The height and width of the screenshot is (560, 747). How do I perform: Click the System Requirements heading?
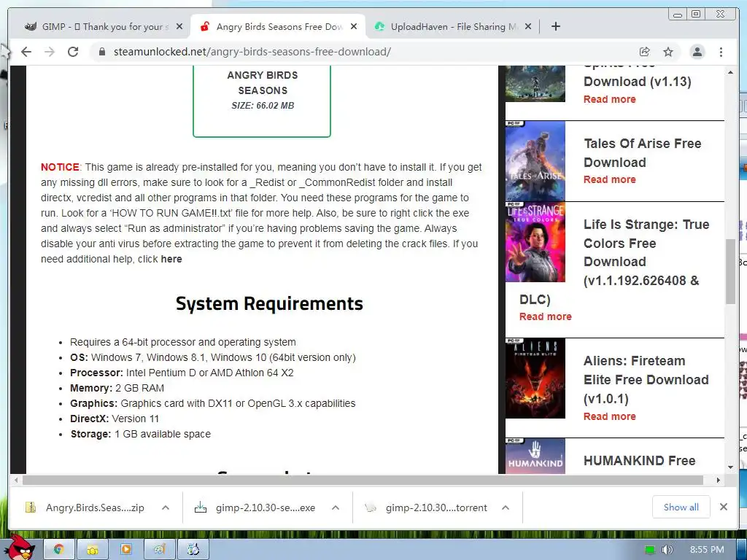269,304
